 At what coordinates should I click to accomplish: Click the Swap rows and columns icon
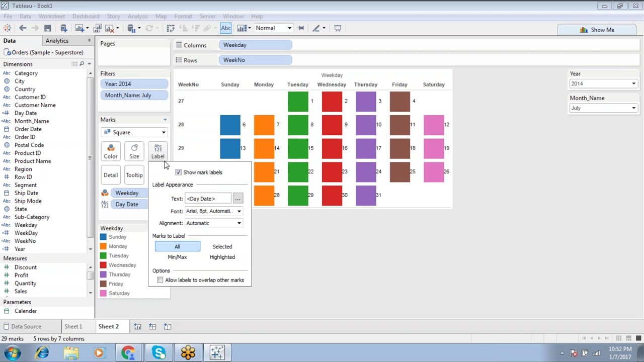click(x=171, y=28)
